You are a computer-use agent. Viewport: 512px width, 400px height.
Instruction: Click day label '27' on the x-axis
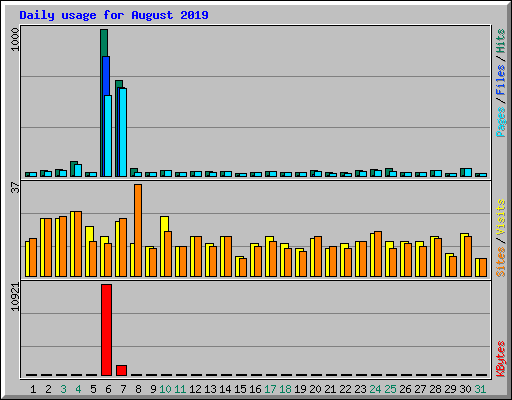coord(420,389)
